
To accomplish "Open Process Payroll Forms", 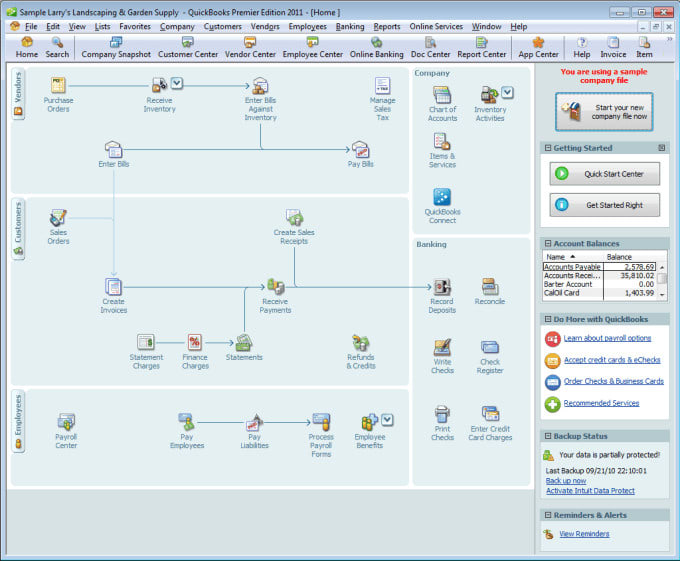I will (x=321, y=422).
